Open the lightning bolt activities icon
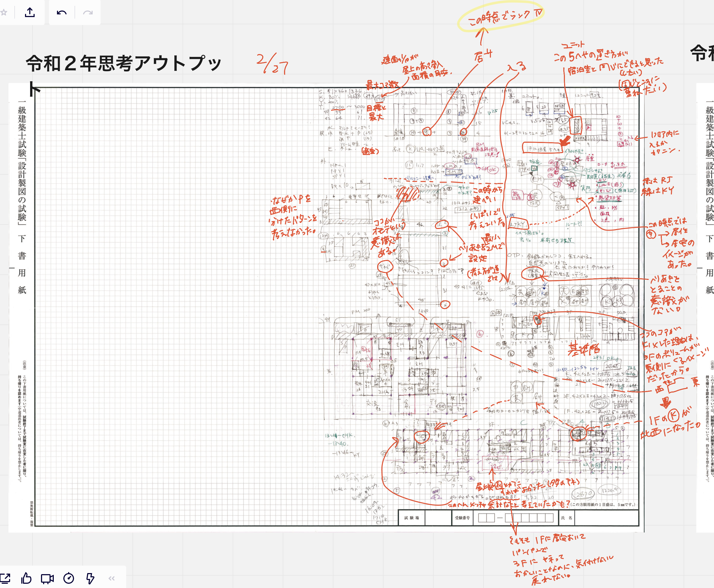This screenshot has width=714, height=588. 90,578
